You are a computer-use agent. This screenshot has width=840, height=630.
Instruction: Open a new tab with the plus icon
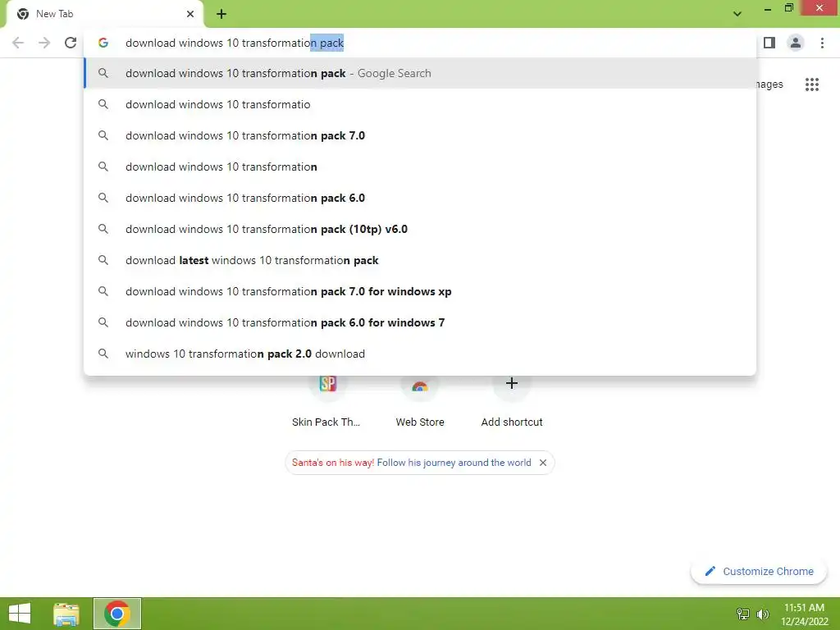point(221,14)
